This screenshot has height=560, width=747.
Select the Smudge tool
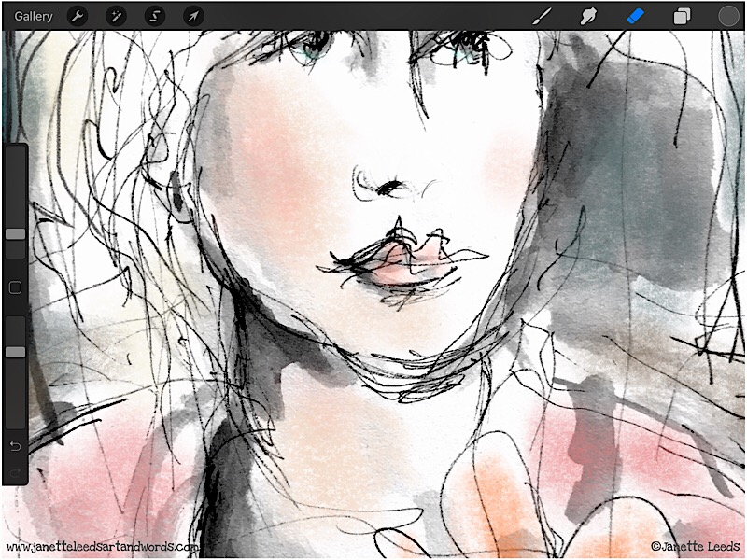pos(588,16)
